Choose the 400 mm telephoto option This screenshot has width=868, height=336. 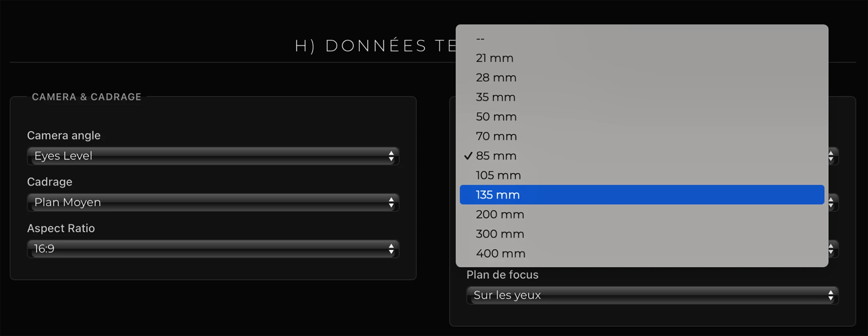(x=500, y=254)
